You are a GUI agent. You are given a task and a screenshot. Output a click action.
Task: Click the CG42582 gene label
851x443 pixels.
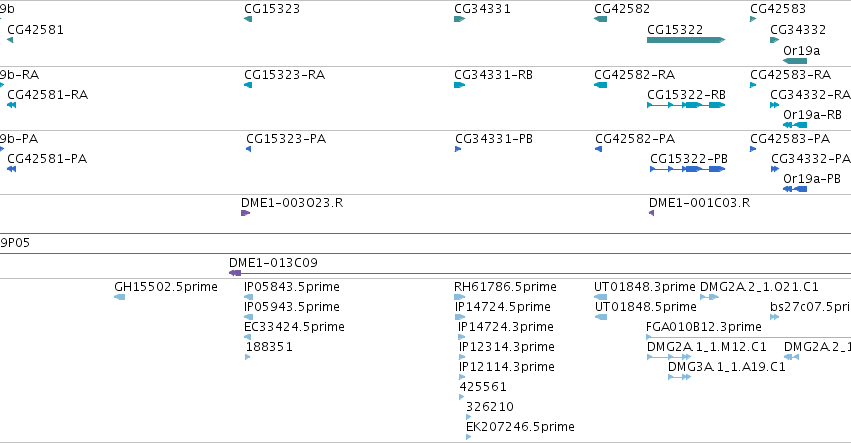click(x=622, y=9)
